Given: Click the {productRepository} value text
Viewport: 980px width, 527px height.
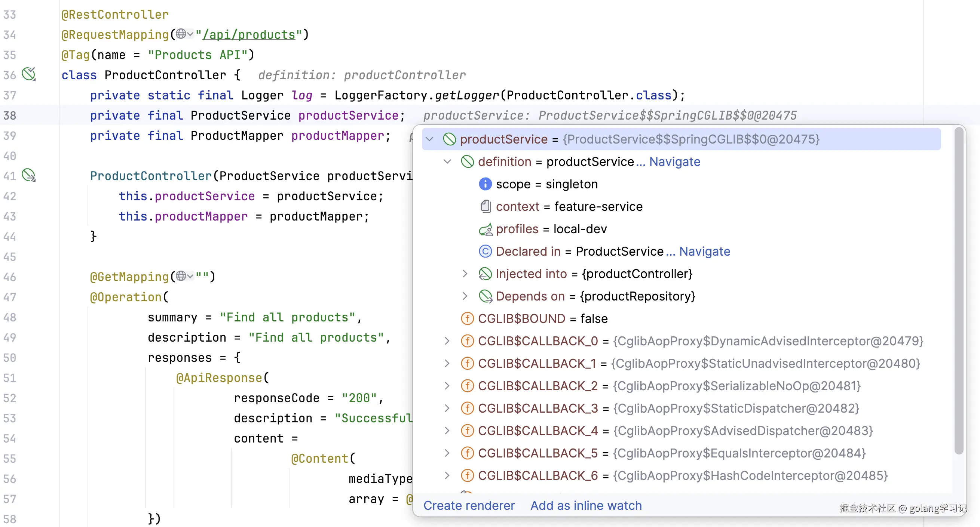Looking at the screenshot, I should 637,296.
